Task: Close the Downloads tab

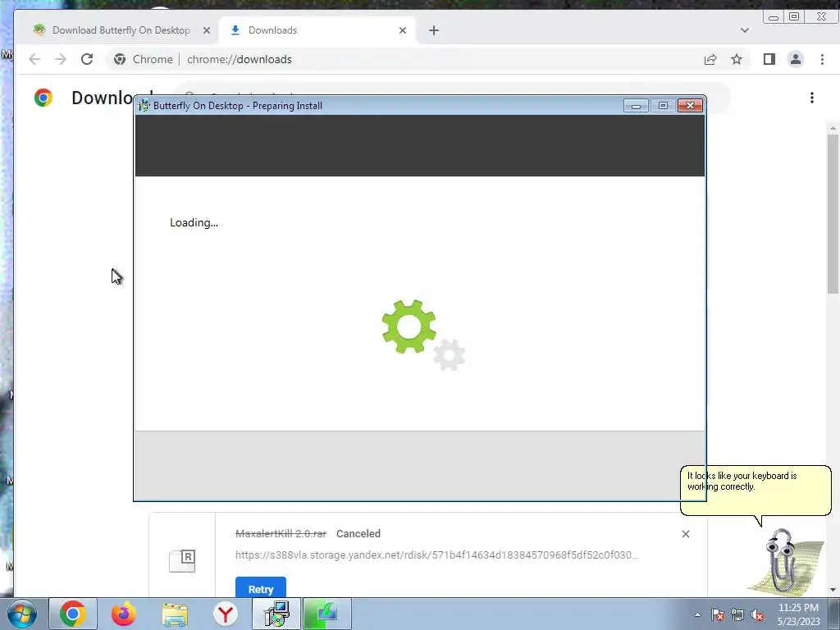Action: (403, 30)
